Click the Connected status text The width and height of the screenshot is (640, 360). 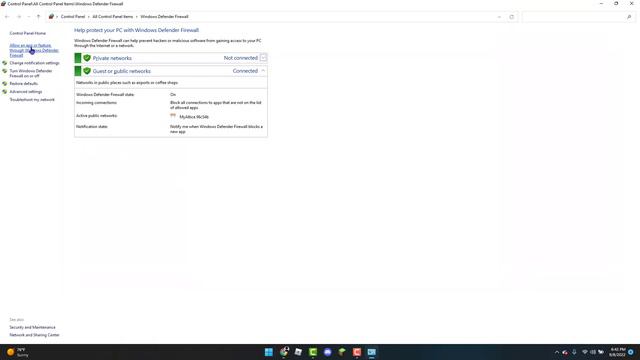coord(245,71)
